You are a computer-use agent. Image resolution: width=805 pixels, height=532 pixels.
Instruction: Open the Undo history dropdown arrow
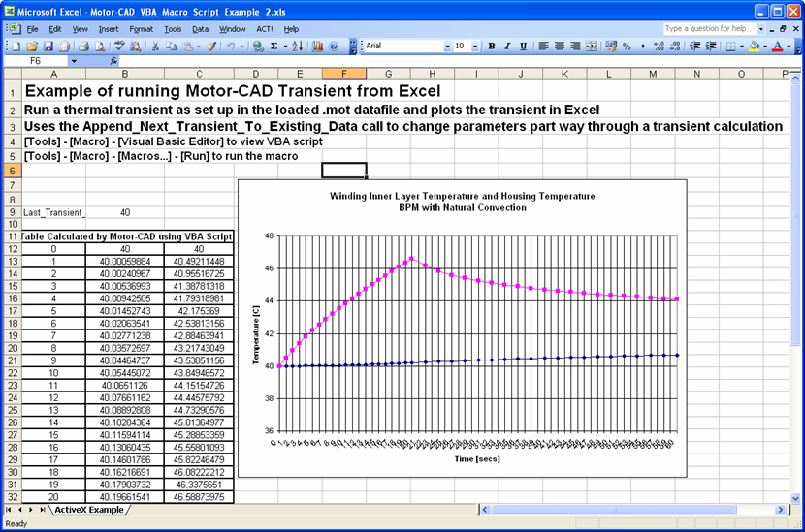click(x=241, y=47)
